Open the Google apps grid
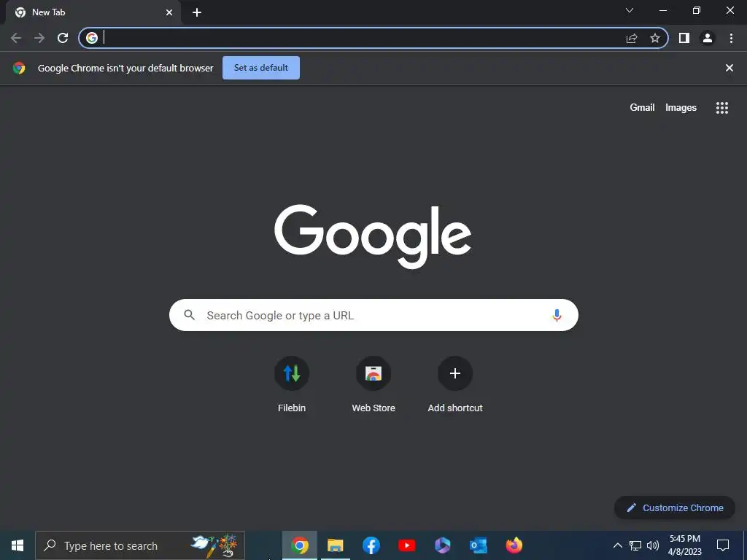The height and width of the screenshot is (560, 747). coord(722,108)
